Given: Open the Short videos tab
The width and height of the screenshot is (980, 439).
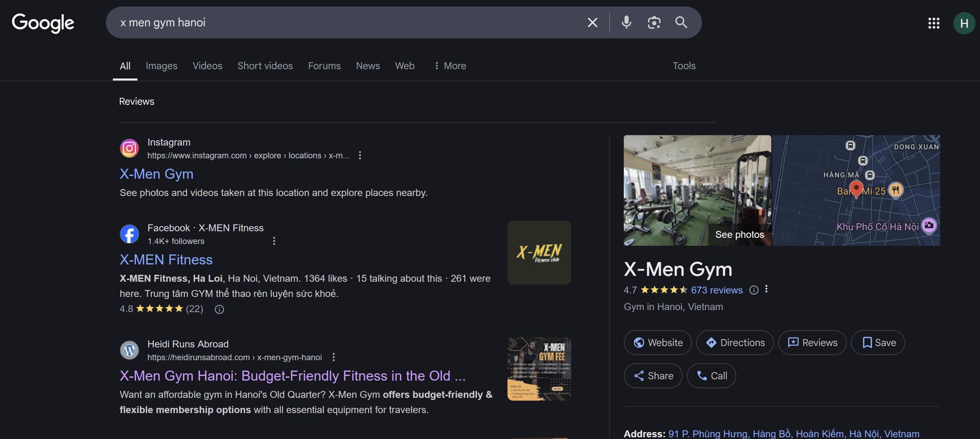Looking at the screenshot, I should coord(265,66).
